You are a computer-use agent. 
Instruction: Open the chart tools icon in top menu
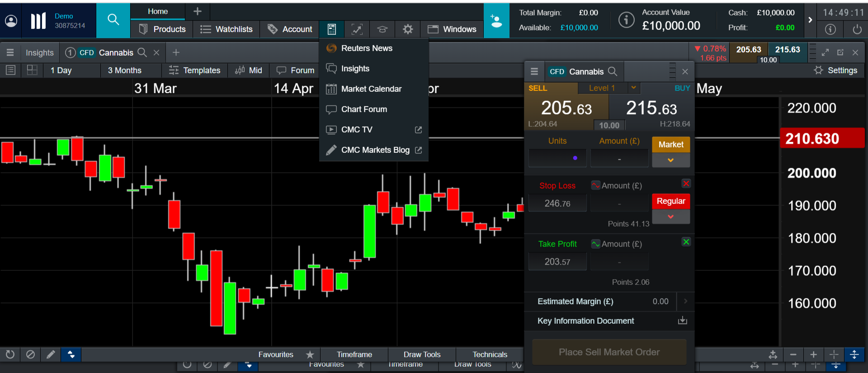[357, 29]
